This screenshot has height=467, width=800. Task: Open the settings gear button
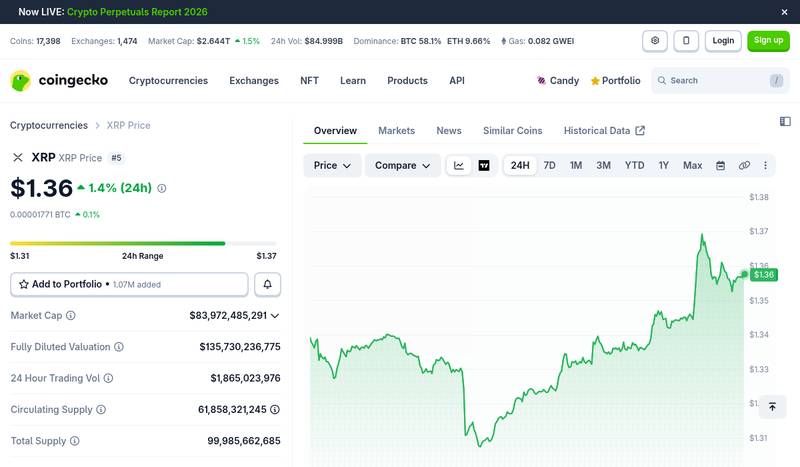pyautogui.click(x=655, y=41)
